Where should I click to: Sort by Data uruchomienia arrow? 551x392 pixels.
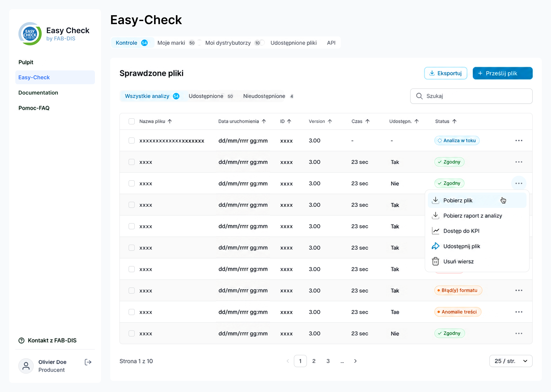(264, 121)
